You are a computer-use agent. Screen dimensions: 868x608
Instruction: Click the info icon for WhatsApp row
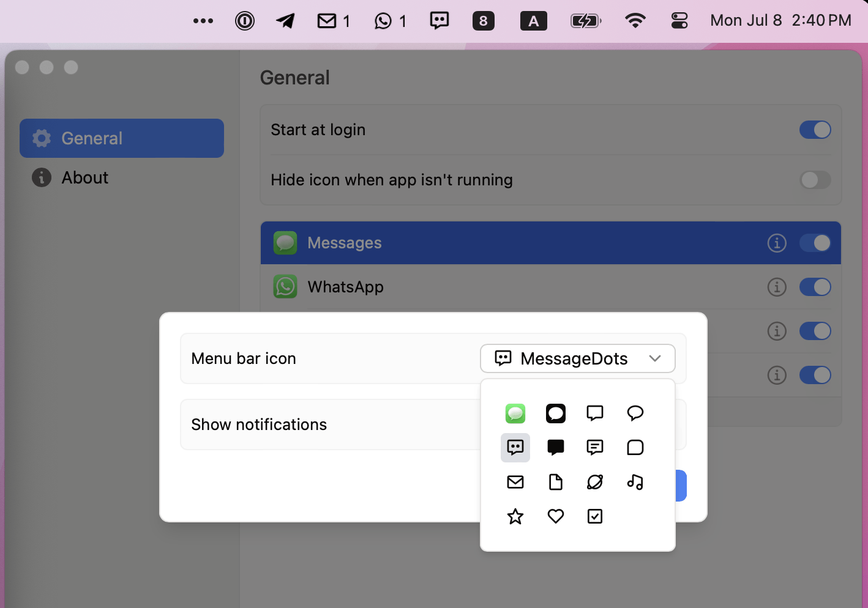pyautogui.click(x=777, y=287)
